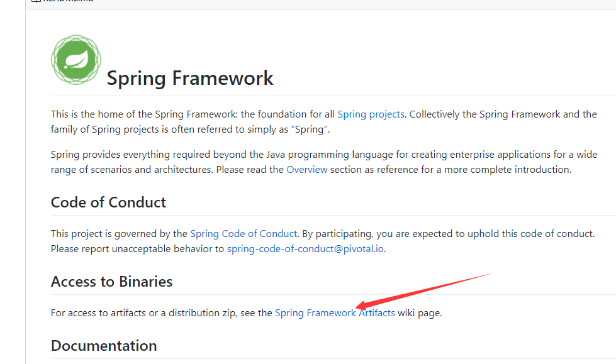Jump to the "Documentation" section heading

coord(104,346)
